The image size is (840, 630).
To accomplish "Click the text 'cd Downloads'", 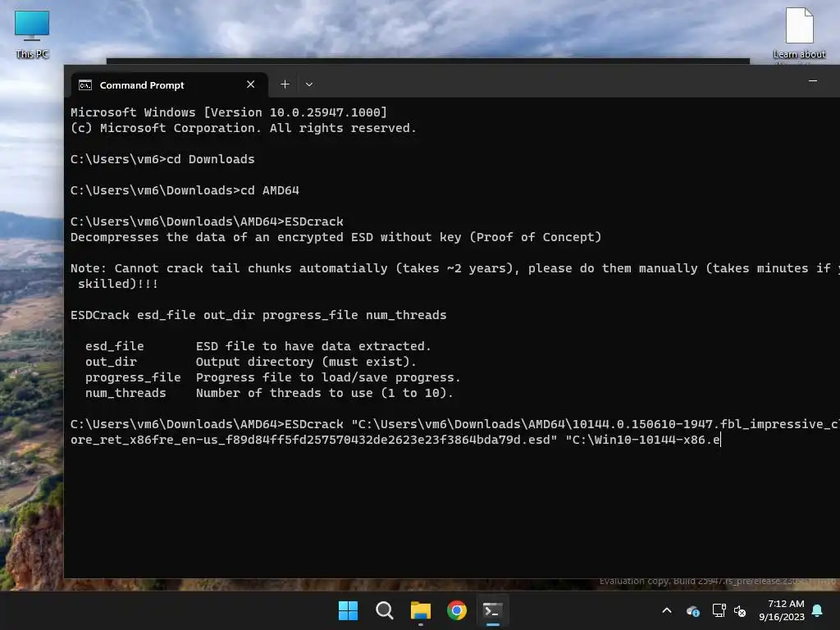I will [211, 159].
